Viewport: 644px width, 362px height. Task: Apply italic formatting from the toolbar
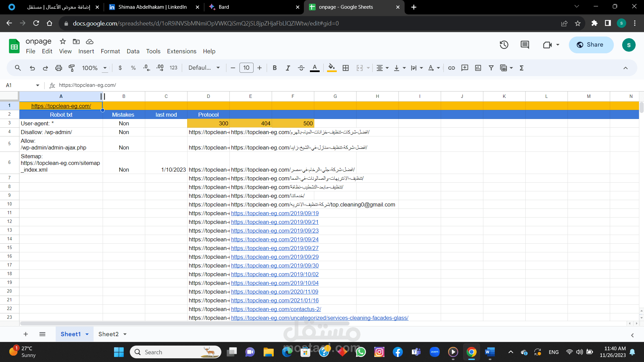click(x=288, y=68)
